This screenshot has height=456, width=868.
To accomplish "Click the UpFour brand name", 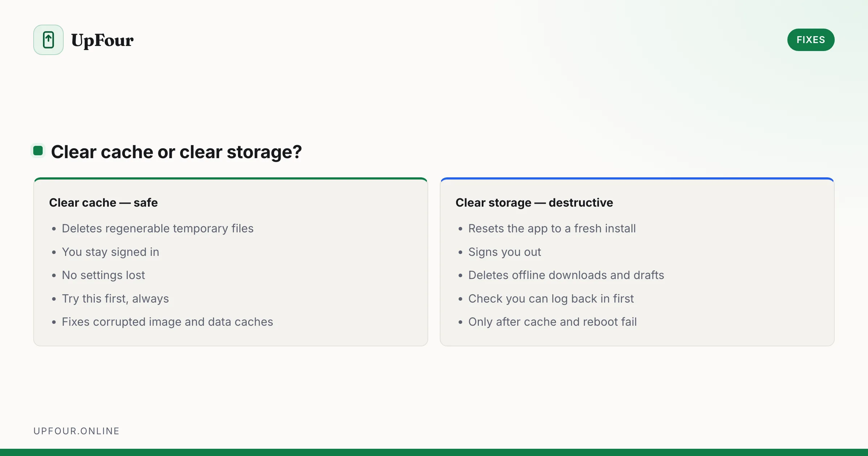I will click(x=102, y=40).
